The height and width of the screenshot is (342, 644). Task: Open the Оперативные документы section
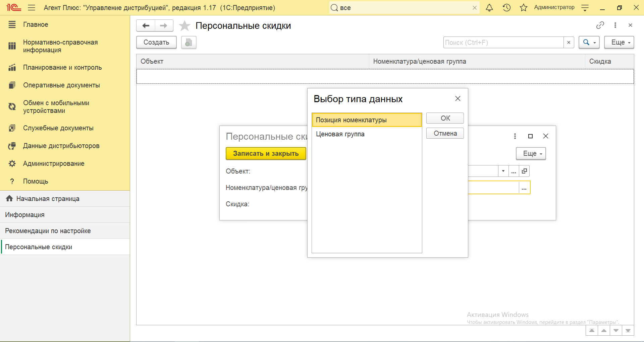[x=61, y=85]
